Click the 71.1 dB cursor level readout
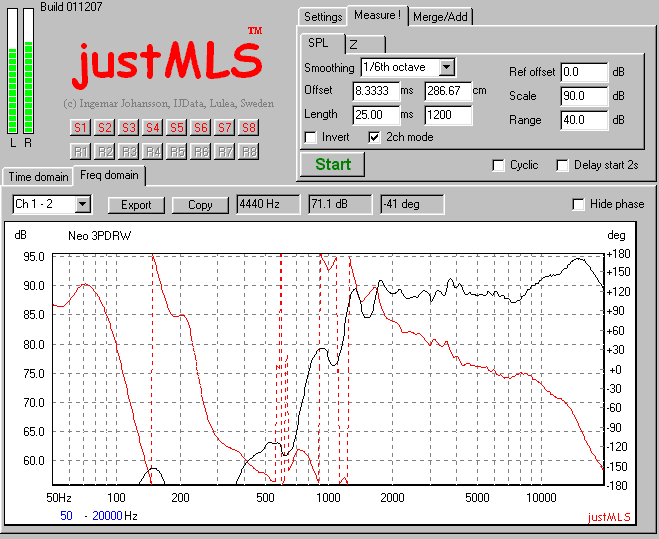 click(340, 204)
